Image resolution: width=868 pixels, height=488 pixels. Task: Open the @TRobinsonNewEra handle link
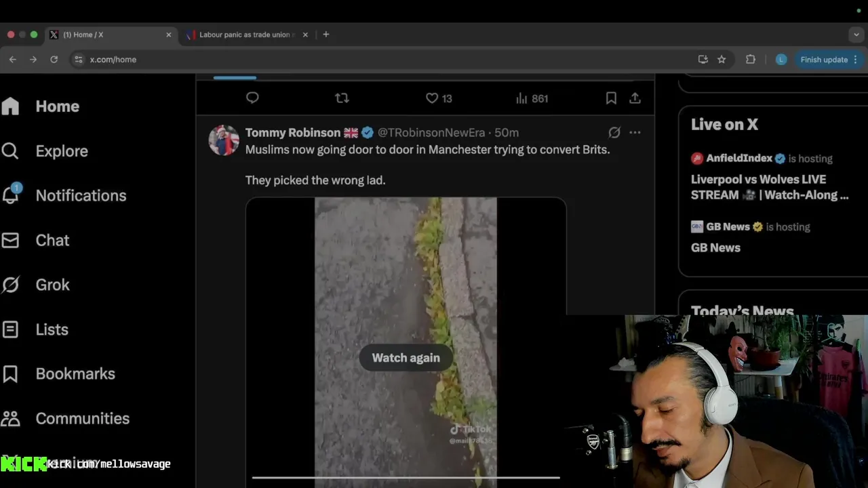433,132
